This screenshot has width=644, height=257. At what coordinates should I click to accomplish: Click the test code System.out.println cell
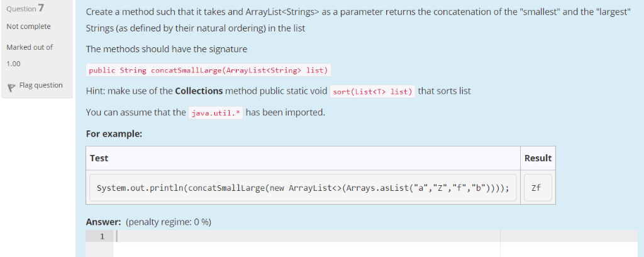click(303, 188)
